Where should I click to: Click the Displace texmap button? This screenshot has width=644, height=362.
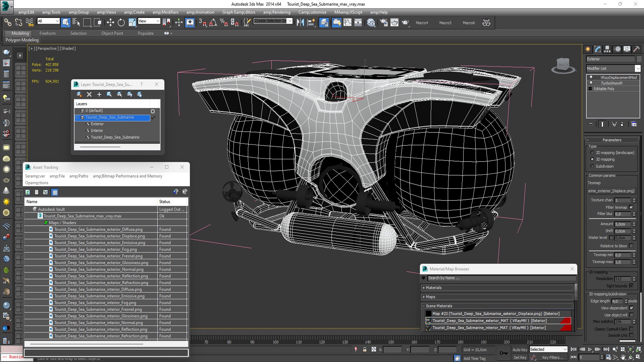tap(611, 191)
